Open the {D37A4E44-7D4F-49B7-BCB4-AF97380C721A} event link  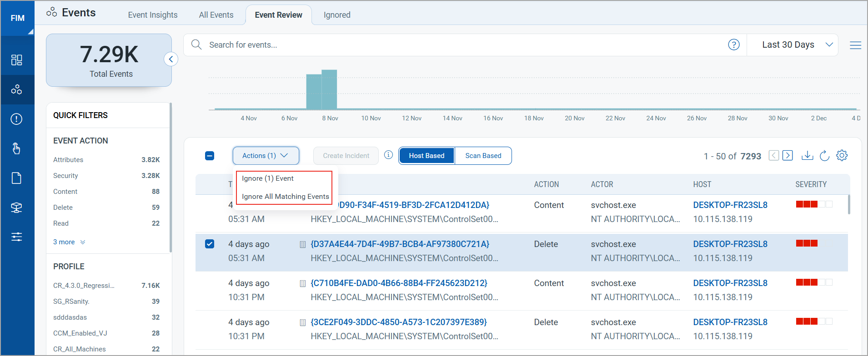[x=400, y=244]
